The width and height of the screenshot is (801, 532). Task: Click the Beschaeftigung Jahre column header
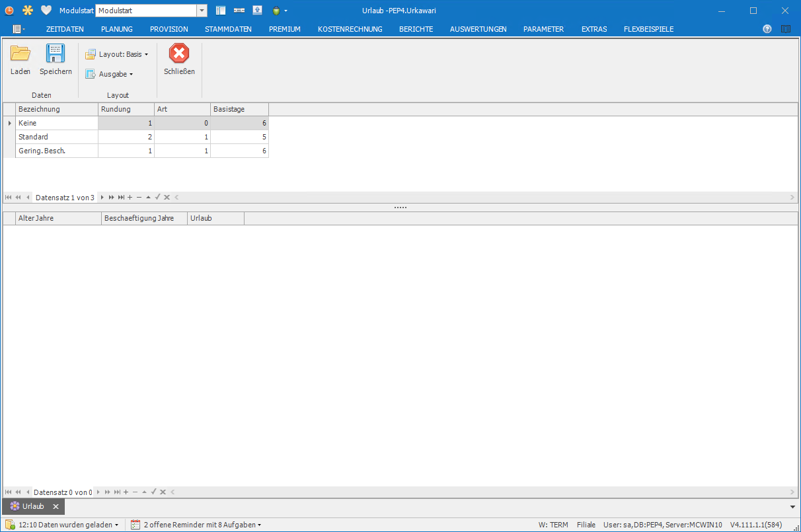[x=143, y=218]
